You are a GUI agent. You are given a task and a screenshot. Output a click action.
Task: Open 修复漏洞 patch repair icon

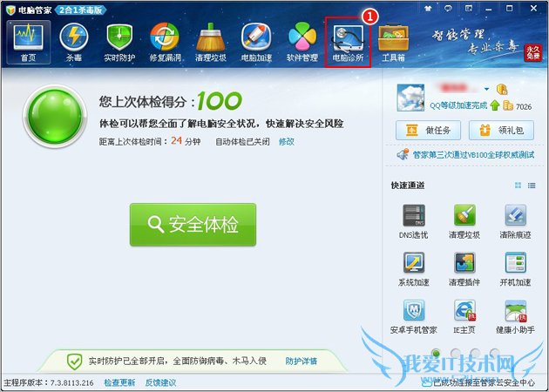tap(165, 43)
